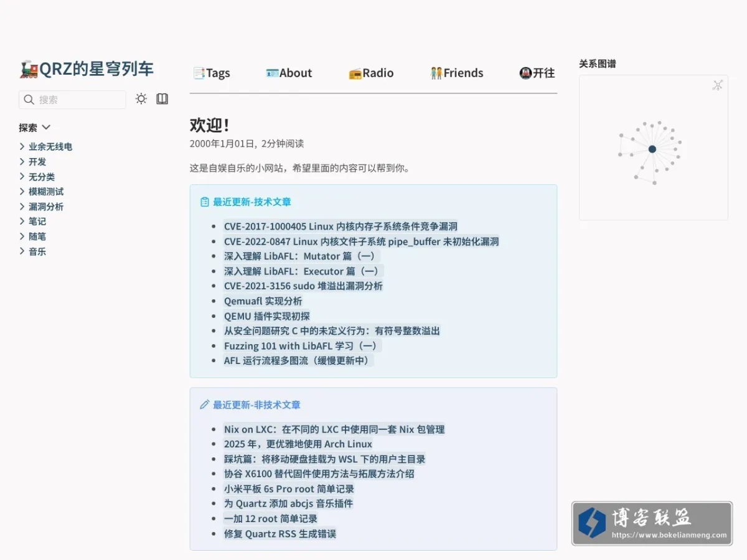
Task: Open 深入理解 LibAFL Executor 篇 article
Action: [x=303, y=271]
